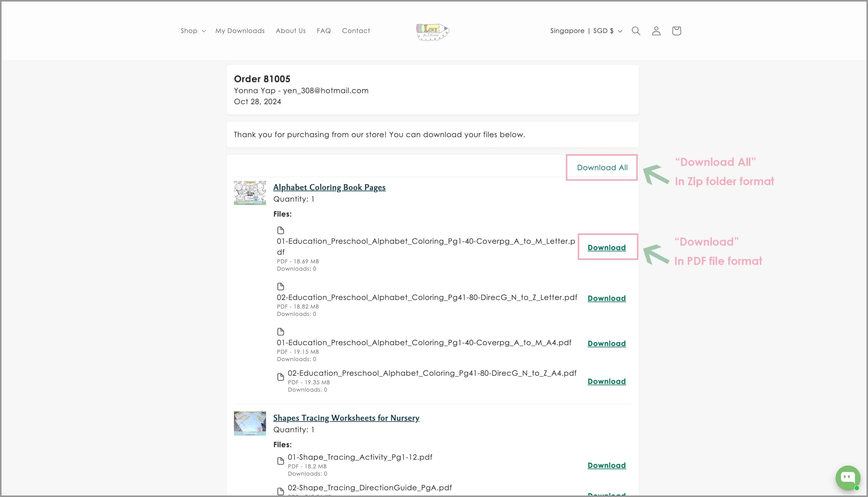Viewport: 868px width, 497px height.
Task: Open Shapes Tracing Worksheets for Nursery link
Action: 346,418
